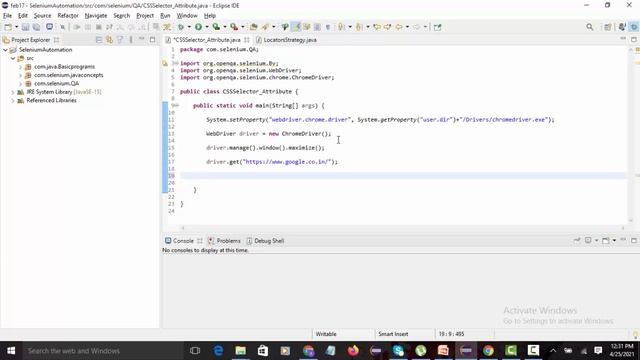The height and width of the screenshot is (360, 640).
Task: Click the Console Display Selected Console icon
Action: [588, 241]
